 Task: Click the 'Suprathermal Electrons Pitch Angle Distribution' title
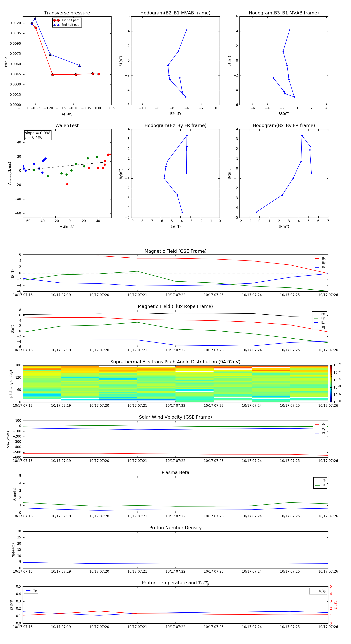pos(175,362)
